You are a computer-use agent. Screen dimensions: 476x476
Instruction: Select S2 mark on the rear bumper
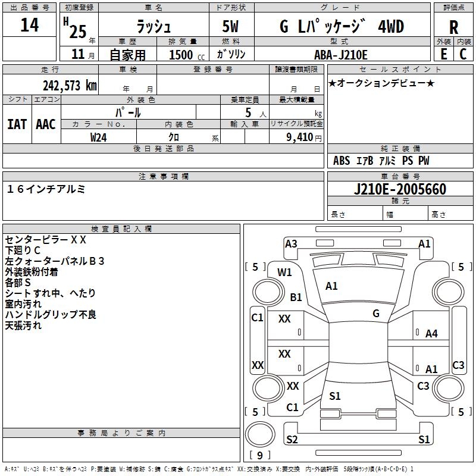[x=292, y=439]
